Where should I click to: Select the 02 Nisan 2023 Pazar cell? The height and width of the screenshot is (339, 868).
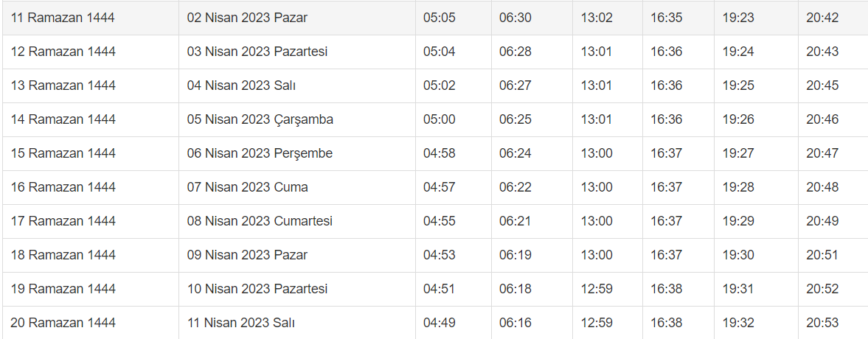point(247,18)
